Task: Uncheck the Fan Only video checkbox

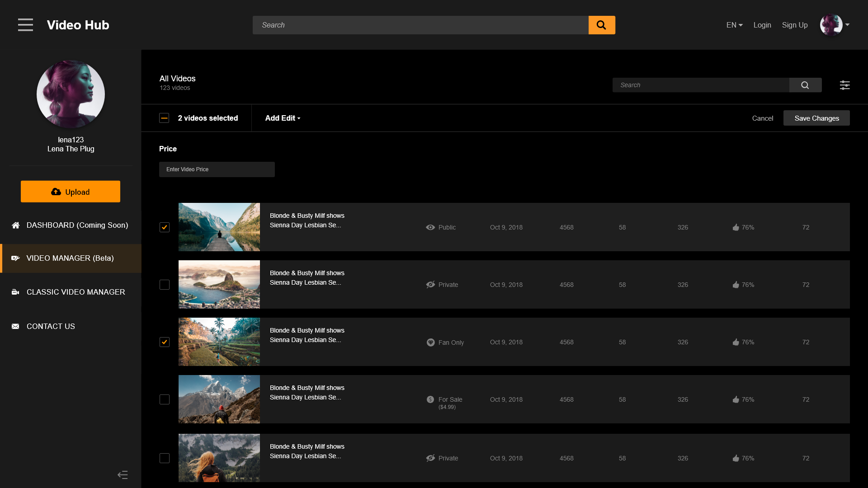Action: coord(165,342)
